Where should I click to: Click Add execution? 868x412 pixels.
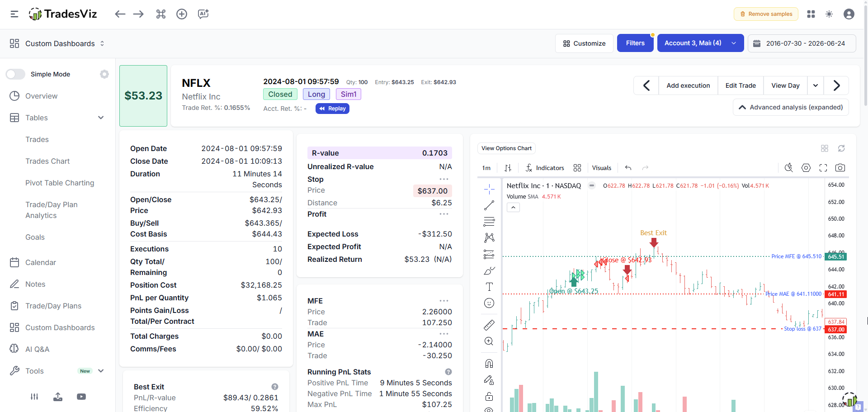click(688, 85)
